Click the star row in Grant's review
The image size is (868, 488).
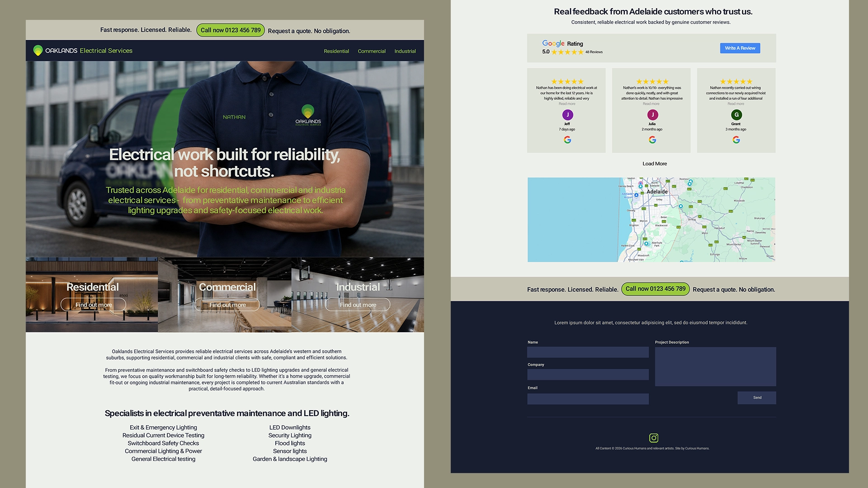(x=736, y=82)
